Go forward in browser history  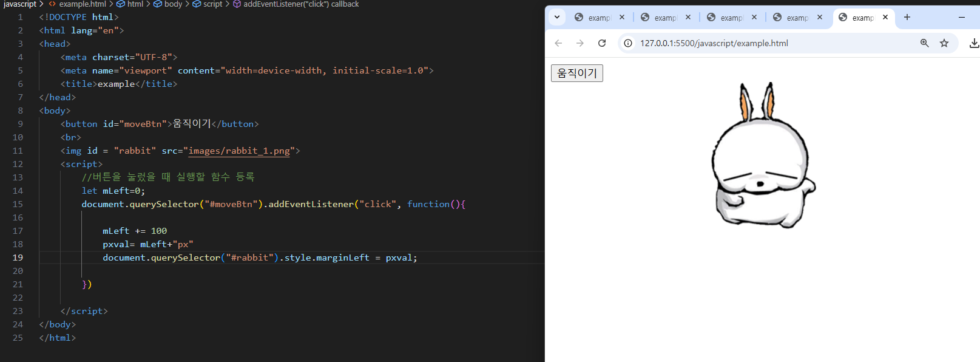tap(580, 43)
